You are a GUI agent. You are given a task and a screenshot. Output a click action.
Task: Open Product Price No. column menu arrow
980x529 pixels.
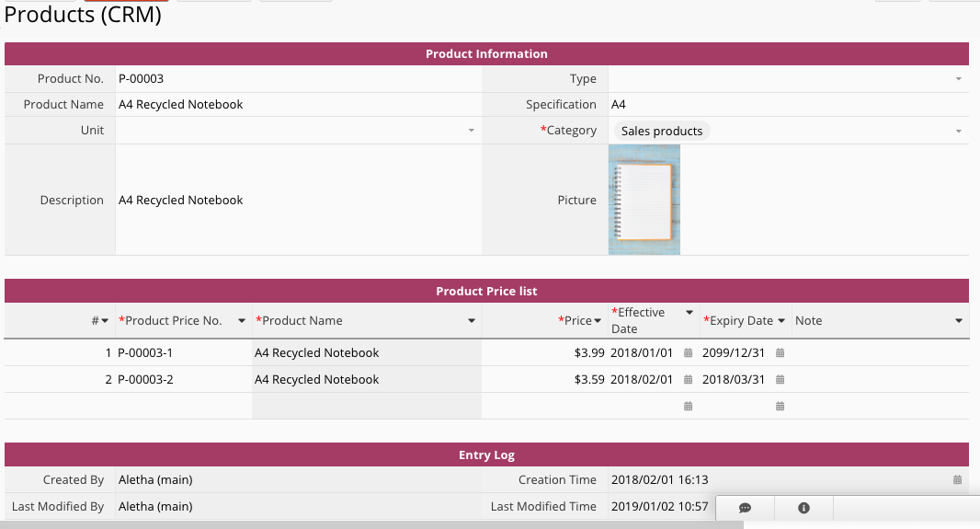(242, 321)
